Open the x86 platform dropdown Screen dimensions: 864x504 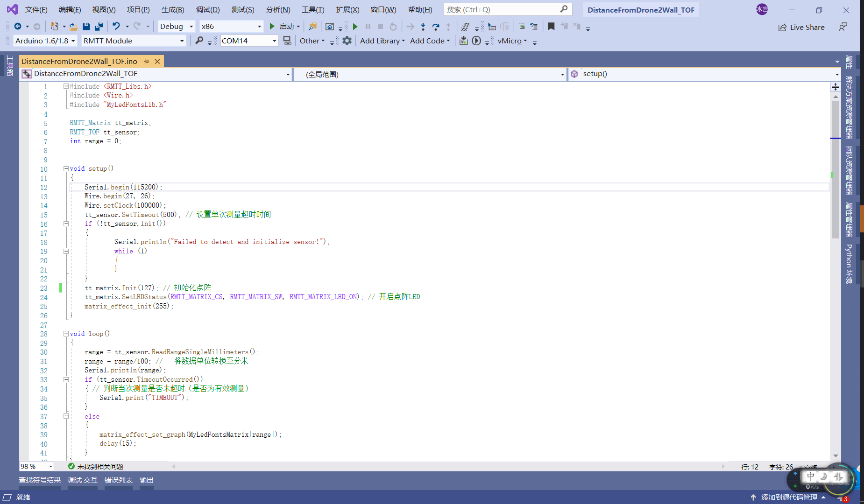tap(231, 27)
